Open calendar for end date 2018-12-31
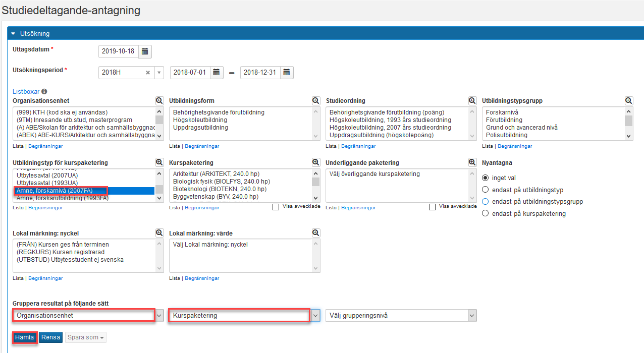 pyautogui.click(x=287, y=73)
